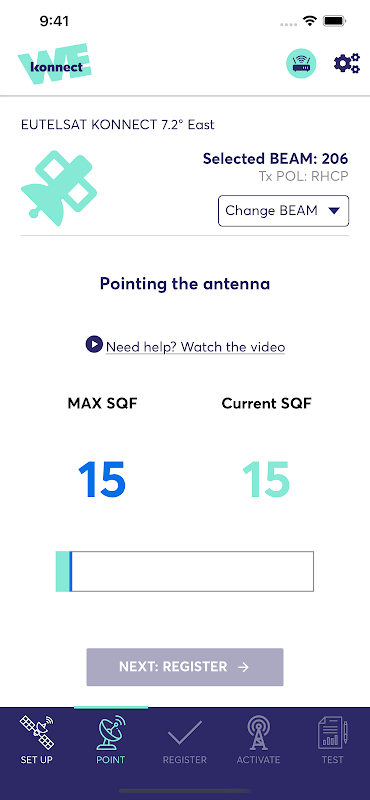
Task: Click the play icon beside Need help
Action: [x=94, y=345]
